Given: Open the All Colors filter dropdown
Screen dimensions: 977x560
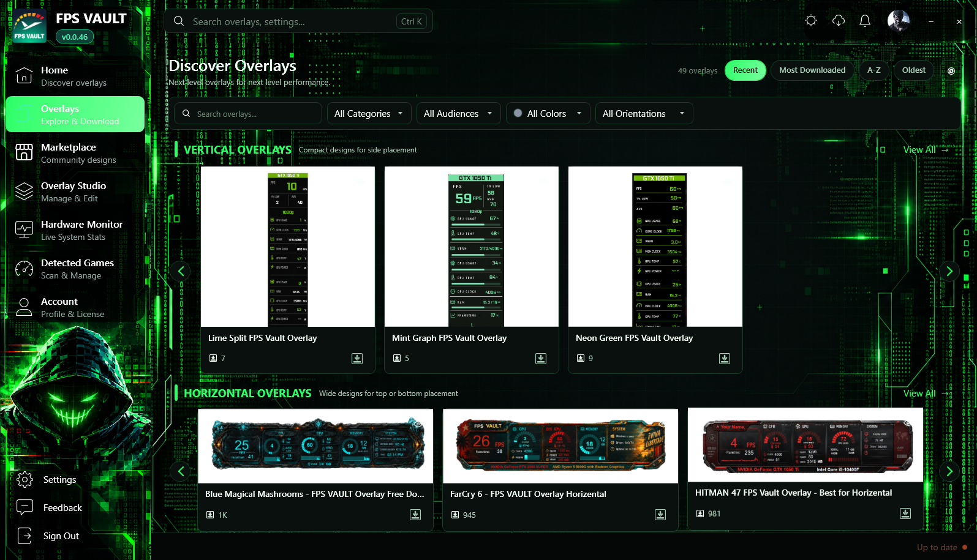Looking at the screenshot, I should coord(548,113).
